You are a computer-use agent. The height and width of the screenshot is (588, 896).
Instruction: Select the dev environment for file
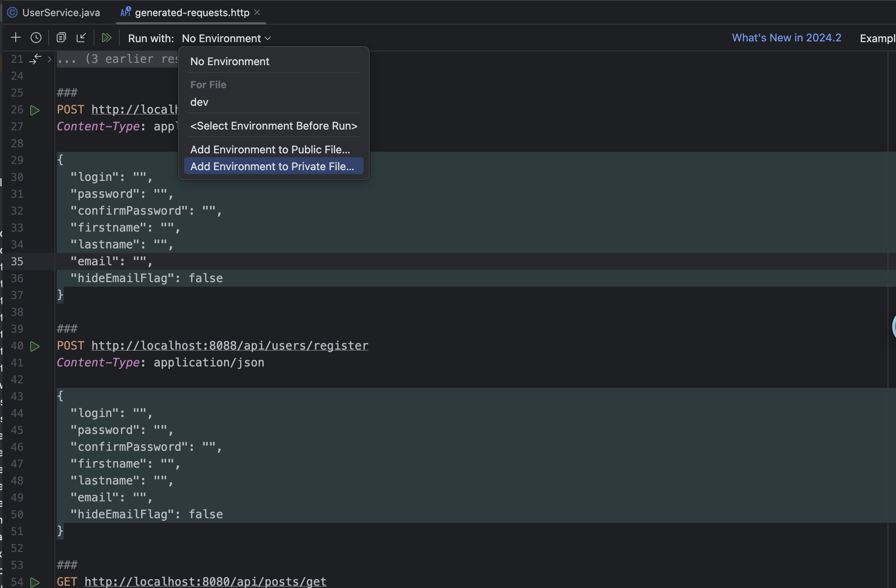click(199, 102)
